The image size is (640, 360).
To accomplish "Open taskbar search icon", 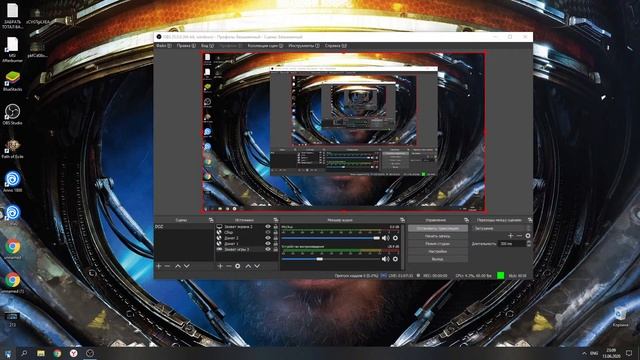I will point(24,353).
